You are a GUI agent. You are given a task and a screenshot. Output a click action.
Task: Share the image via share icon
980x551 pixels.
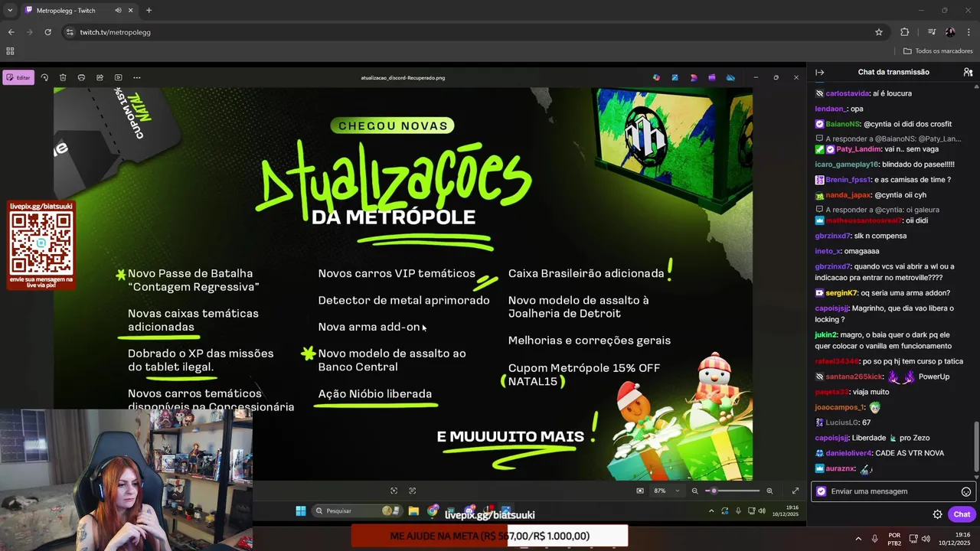[x=100, y=77]
